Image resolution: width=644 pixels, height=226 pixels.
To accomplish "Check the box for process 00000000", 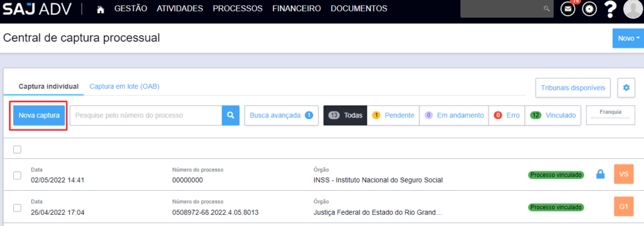I will tap(17, 175).
